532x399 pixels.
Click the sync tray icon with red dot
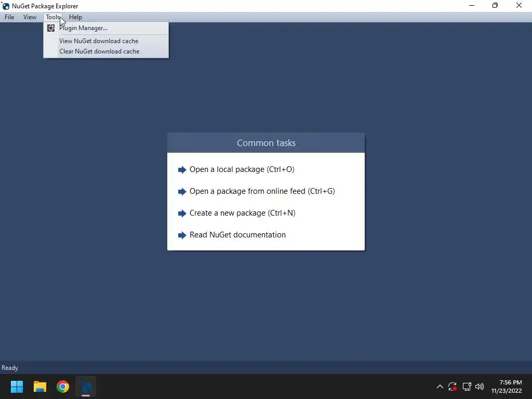point(453,387)
